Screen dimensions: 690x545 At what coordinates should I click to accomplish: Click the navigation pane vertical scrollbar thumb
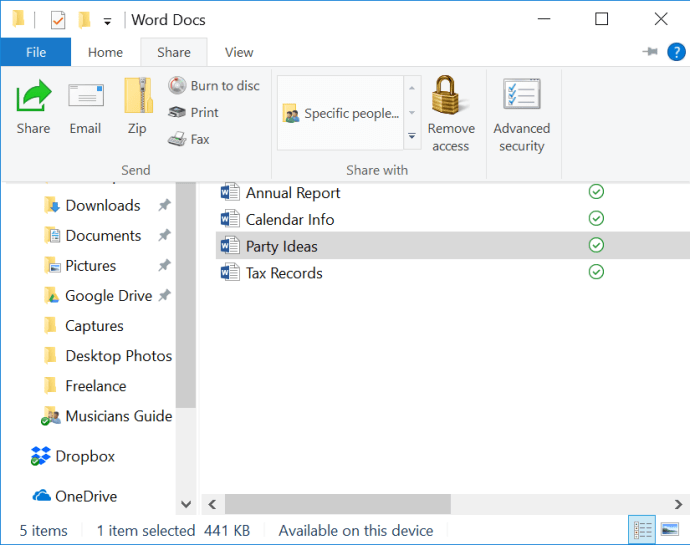(x=186, y=295)
